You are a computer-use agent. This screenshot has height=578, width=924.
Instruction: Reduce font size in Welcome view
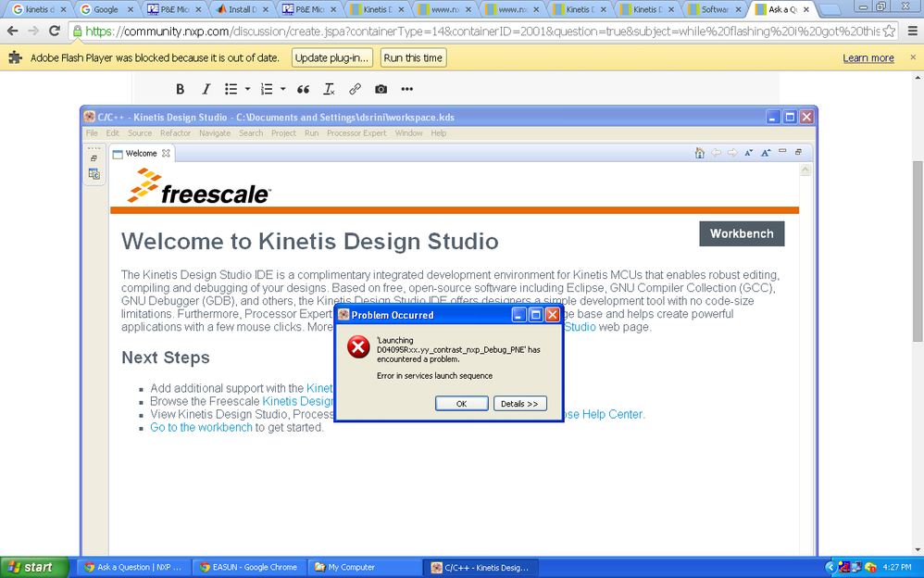pos(748,153)
